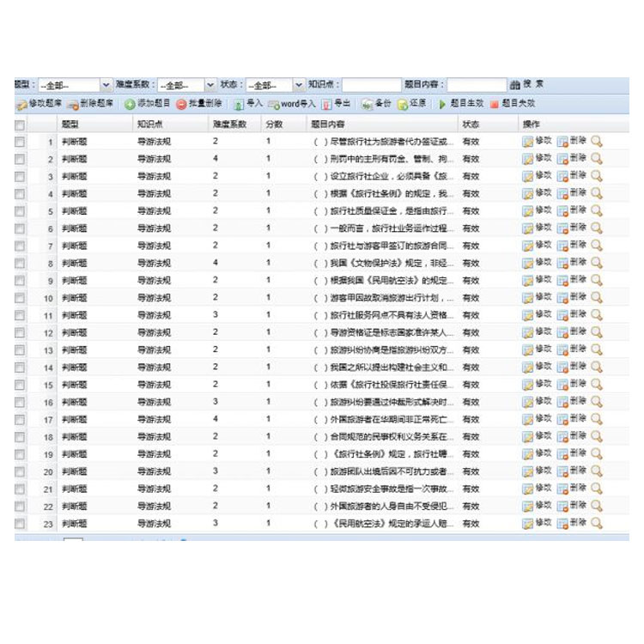Click 题目失效 to deactivate questions
Viewport: 644px width, 644px height.
513,104
